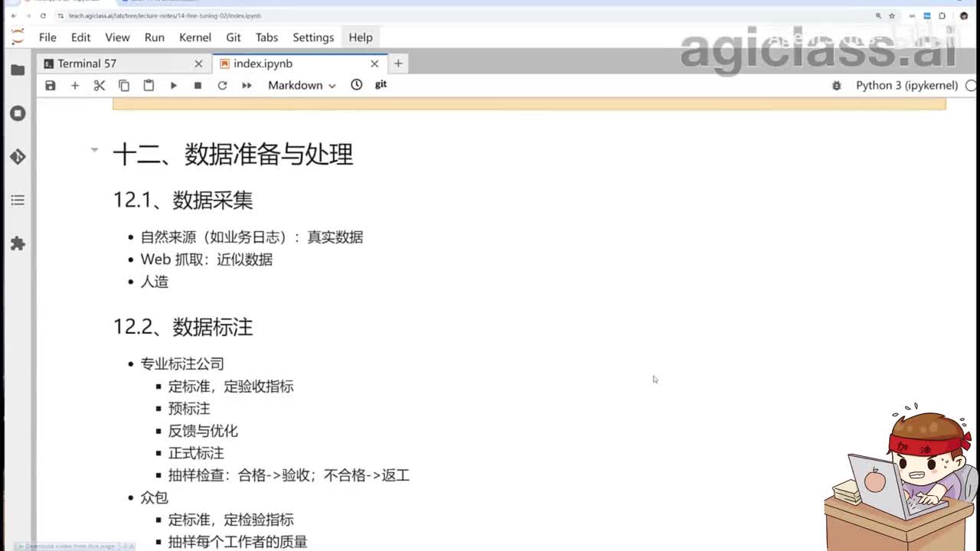The width and height of the screenshot is (980, 551).
Task: Open the Edit menu
Action: [80, 37]
